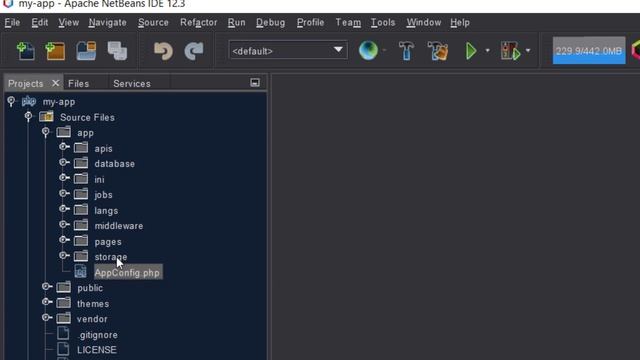Expand the ini folder
Viewport: 640px width, 360px height.
coord(64,178)
